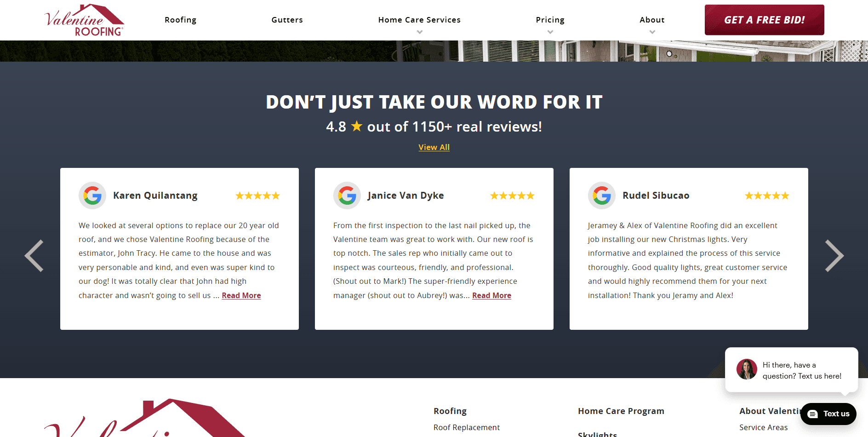Click star rating on Rudel Sibucao review
Image resolution: width=868 pixels, height=437 pixels.
[x=767, y=195]
